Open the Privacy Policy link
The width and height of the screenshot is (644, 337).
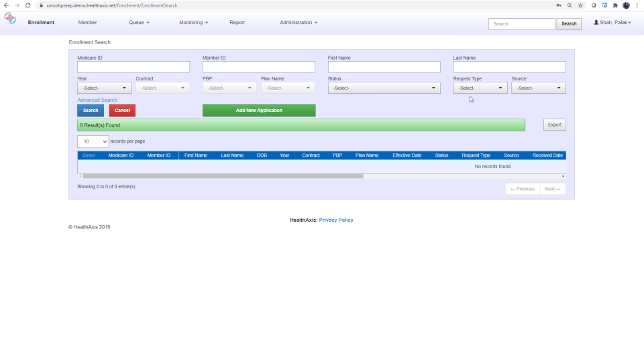(x=336, y=220)
